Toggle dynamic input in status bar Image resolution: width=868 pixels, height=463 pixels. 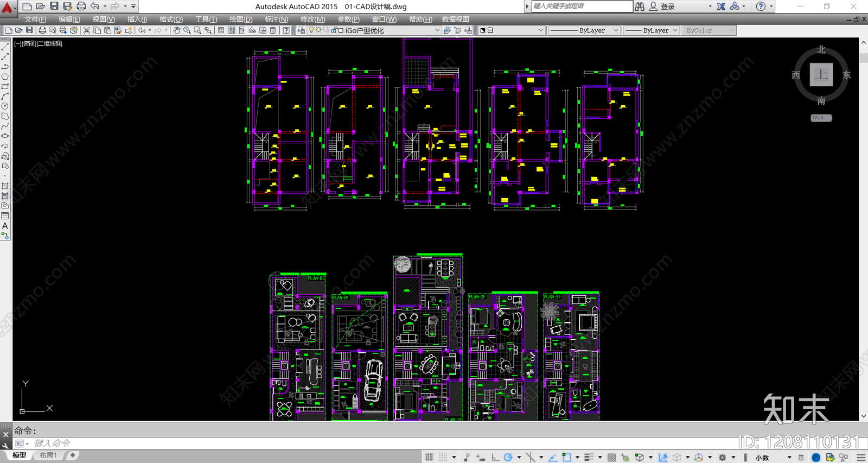480,458
